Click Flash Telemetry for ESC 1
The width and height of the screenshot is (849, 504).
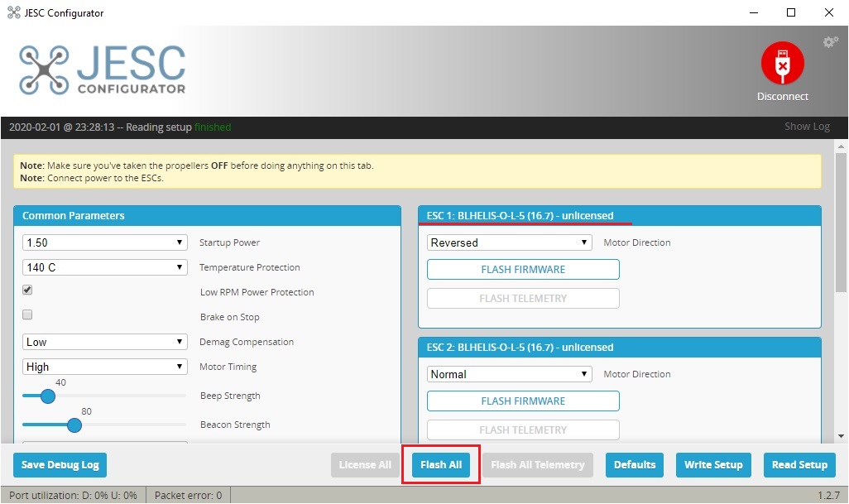pos(523,298)
